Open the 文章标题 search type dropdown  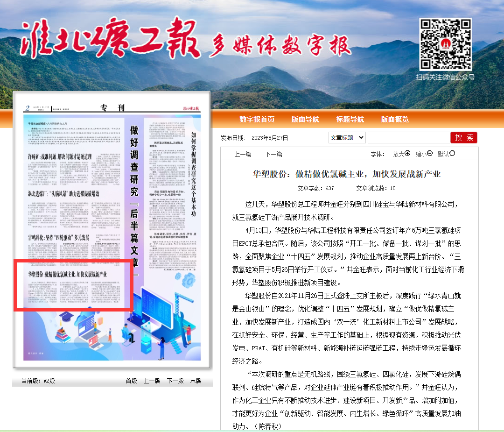coord(347,138)
